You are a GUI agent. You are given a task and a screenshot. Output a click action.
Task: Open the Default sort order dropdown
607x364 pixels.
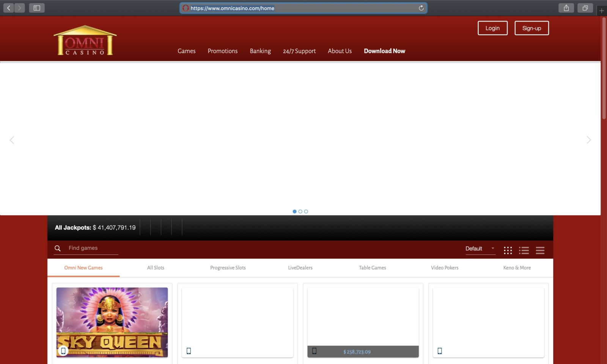pos(480,249)
